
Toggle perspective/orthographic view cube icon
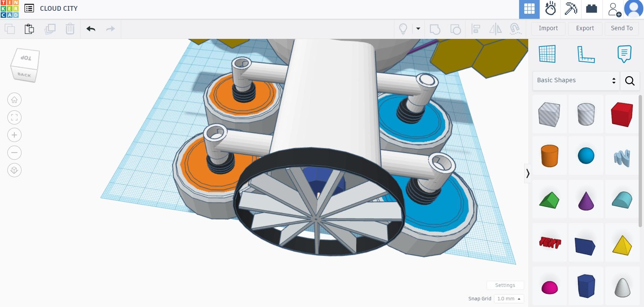pos(14,170)
